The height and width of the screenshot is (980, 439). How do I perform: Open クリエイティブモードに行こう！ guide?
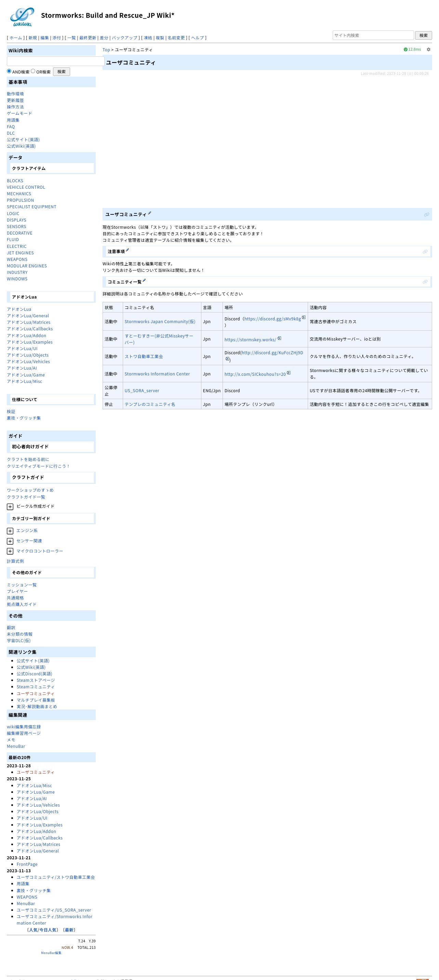[38, 466]
